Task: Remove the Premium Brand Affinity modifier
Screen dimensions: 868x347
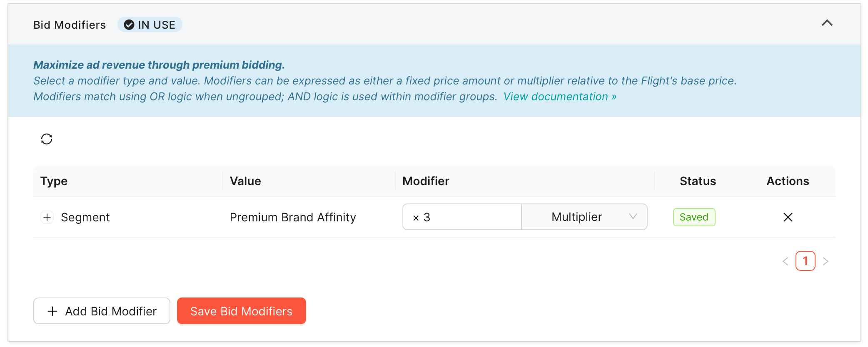Action: [788, 217]
